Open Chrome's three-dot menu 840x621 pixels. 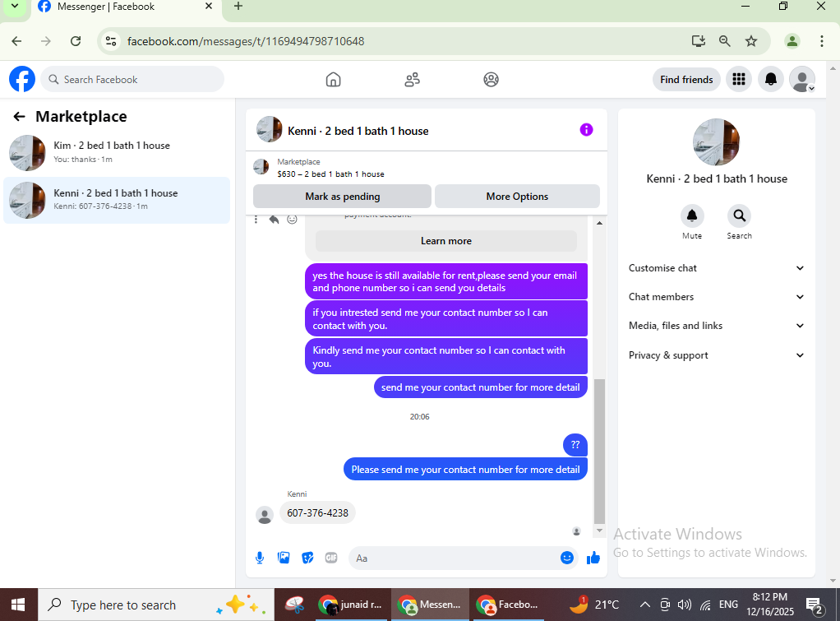coord(821,41)
